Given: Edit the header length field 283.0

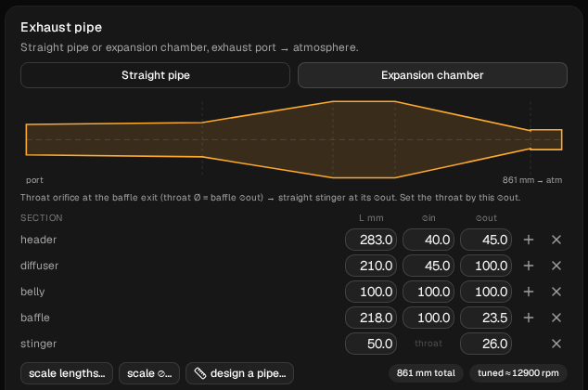Looking at the screenshot, I should click(371, 240).
